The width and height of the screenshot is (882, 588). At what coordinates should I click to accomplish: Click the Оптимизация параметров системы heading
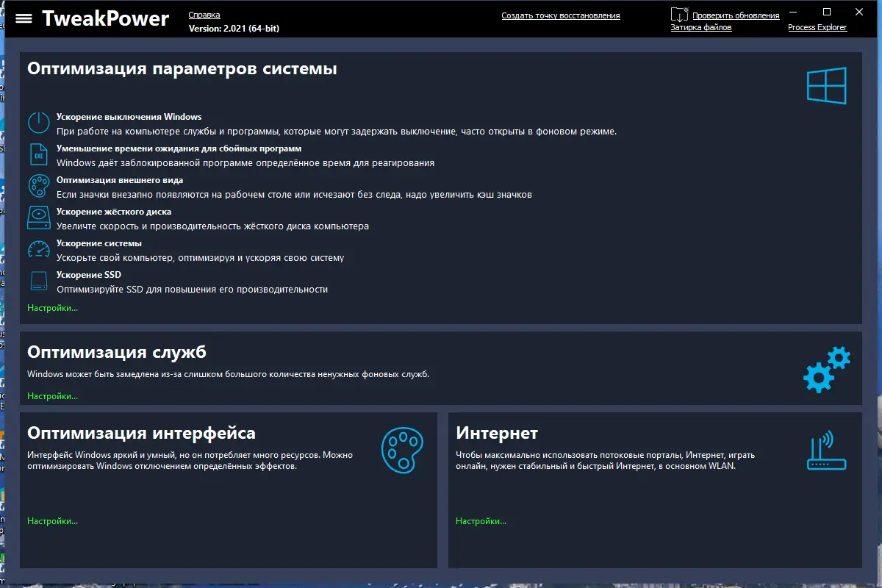click(x=182, y=69)
